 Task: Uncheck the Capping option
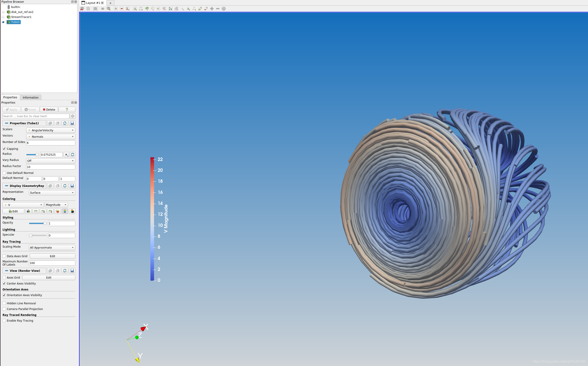point(4,148)
